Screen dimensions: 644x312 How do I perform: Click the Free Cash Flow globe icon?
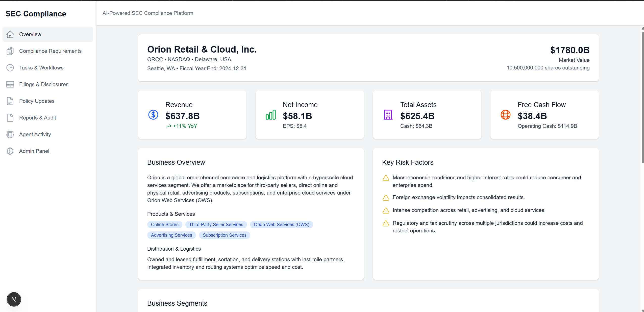505,115
